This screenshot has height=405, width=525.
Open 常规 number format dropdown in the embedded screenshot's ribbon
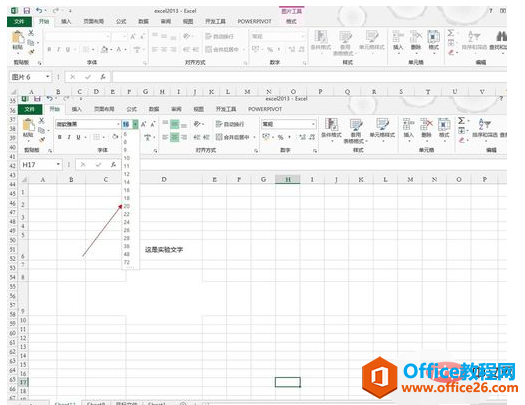point(313,124)
